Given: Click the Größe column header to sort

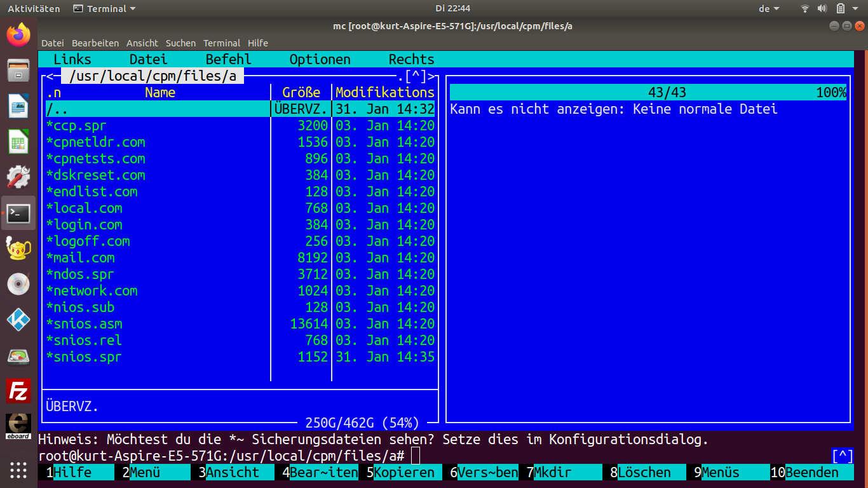Looking at the screenshot, I should coord(301,93).
